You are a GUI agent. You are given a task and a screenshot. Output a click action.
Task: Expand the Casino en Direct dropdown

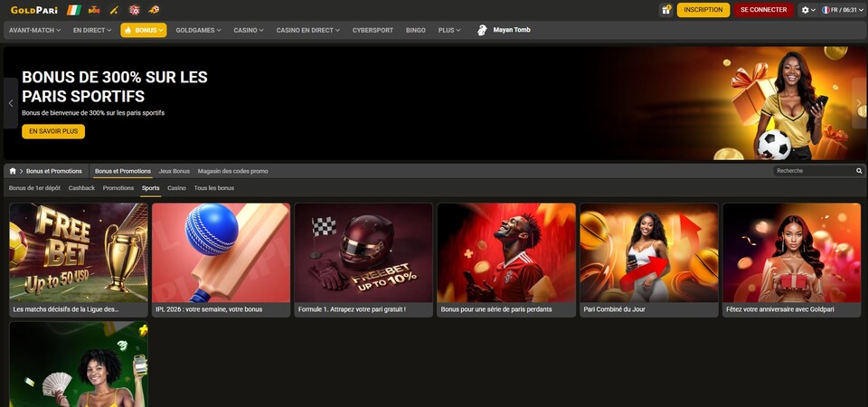point(308,31)
